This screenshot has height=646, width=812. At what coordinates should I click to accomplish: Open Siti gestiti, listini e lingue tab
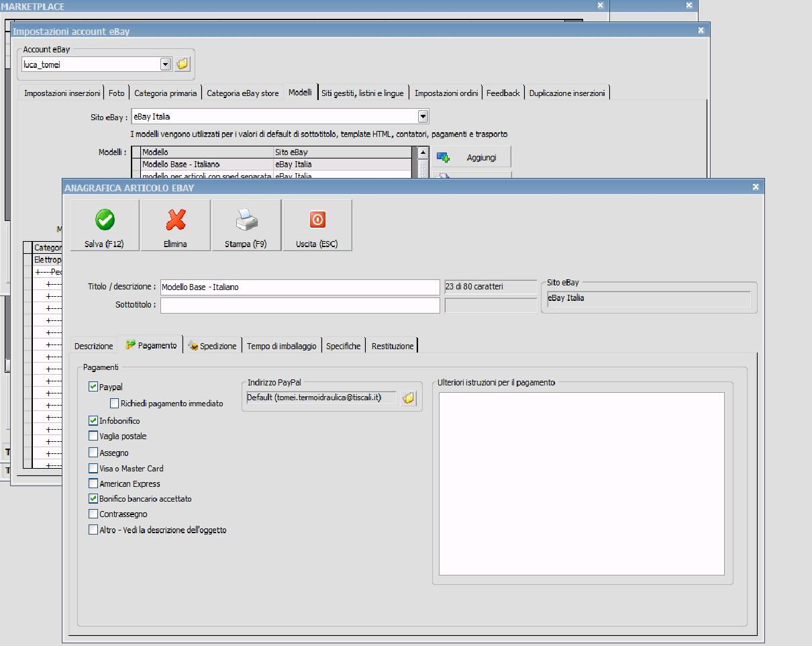point(363,93)
